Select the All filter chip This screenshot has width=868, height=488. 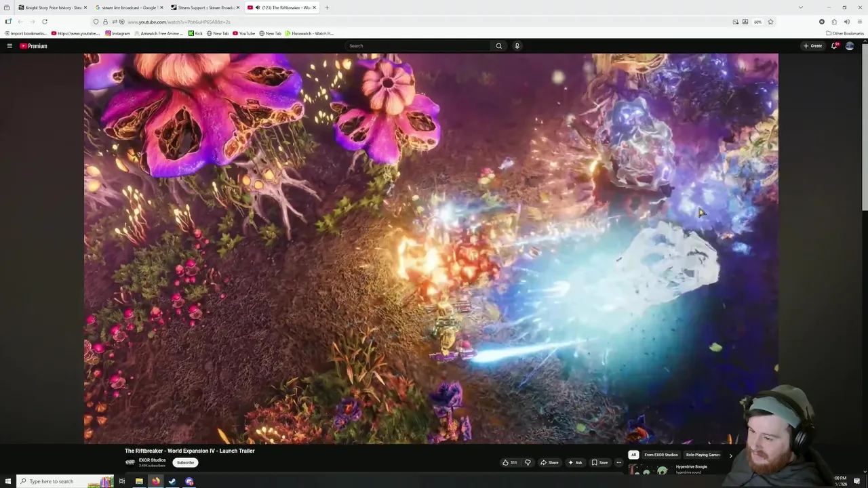click(633, 455)
